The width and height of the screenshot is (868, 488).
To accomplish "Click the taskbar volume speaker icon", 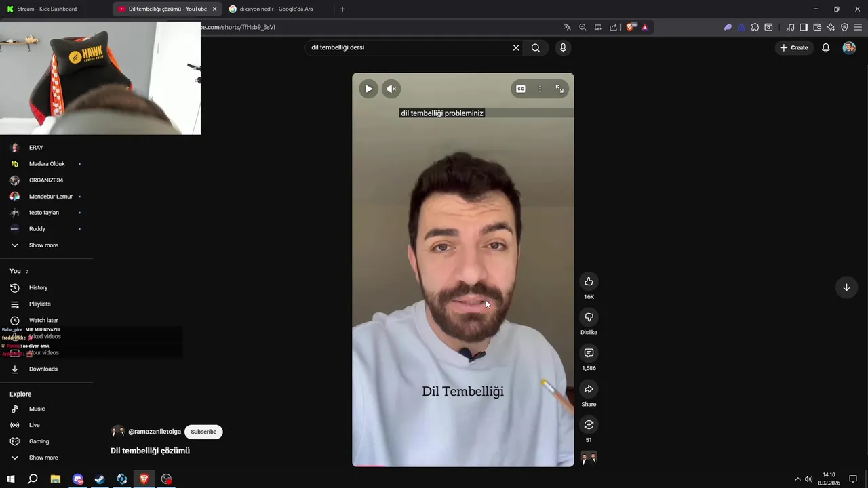I will [x=809, y=479].
